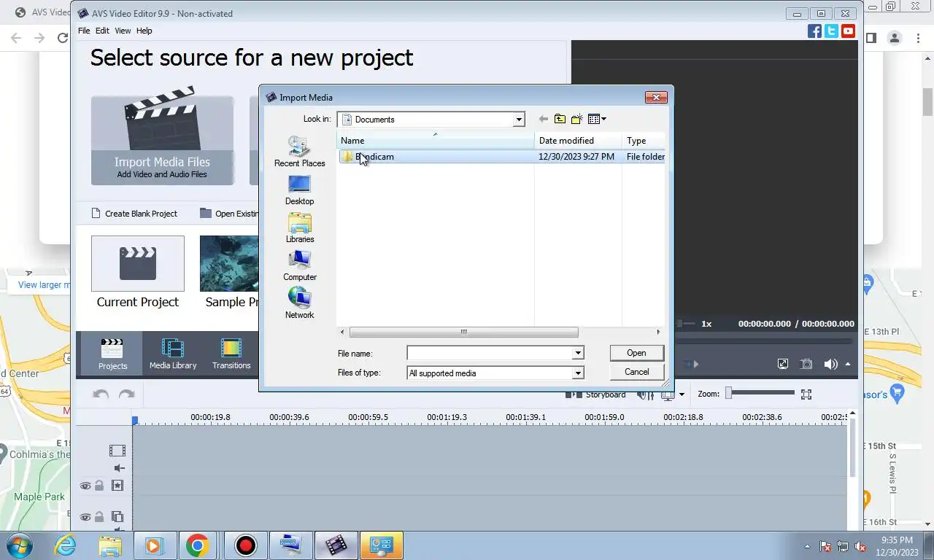
Task: Click Open Existing project link
Action: pyautogui.click(x=230, y=214)
